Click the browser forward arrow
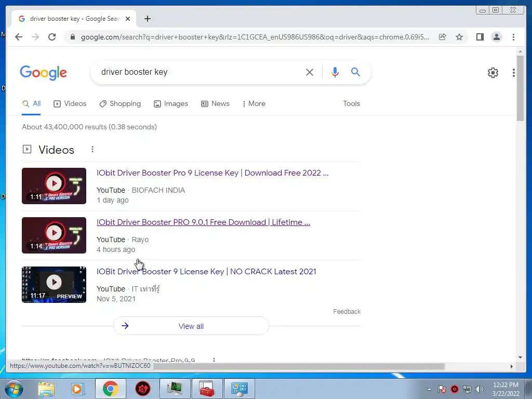Screen dimensions: 532x399 pos(35,37)
